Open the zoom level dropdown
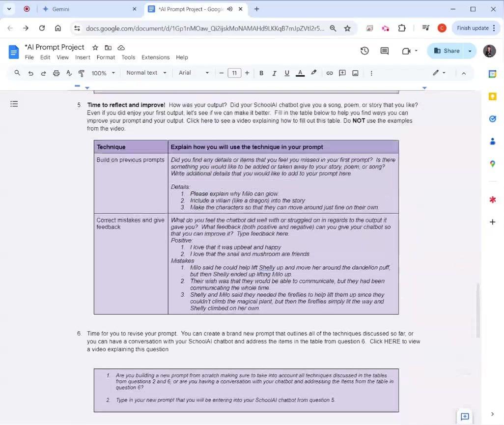This screenshot has height=425, width=504. [x=103, y=73]
